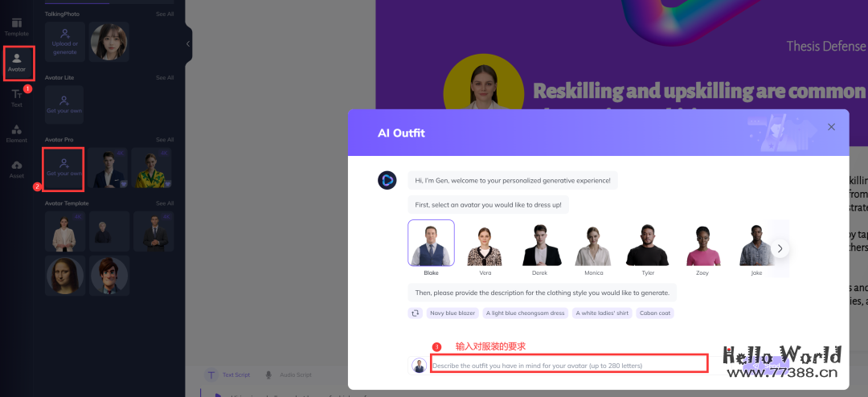Screen dimensions: 868x397
Task: Open the Template section in sidebar
Action: point(17,27)
